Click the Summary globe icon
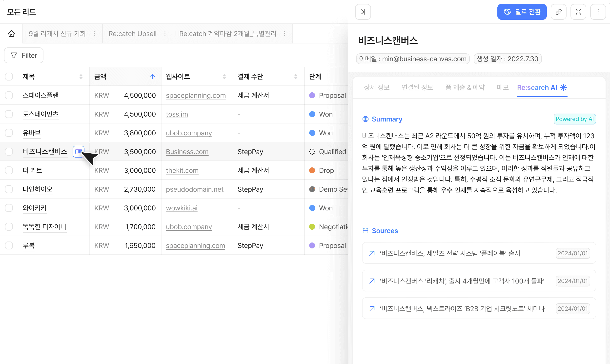The width and height of the screenshot is (610, 364). [366, 119]
